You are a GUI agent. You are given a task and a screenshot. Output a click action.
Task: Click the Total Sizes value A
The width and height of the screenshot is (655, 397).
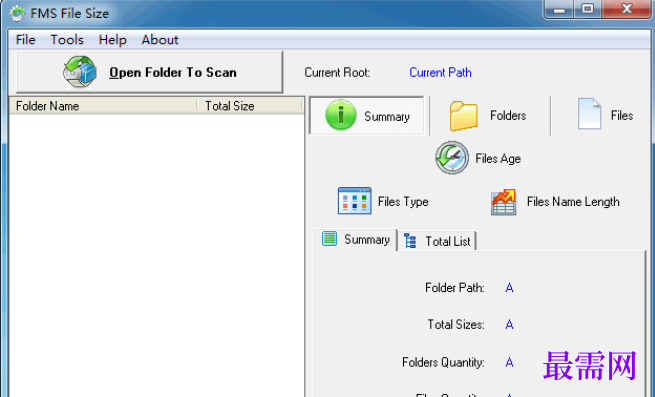509,324
